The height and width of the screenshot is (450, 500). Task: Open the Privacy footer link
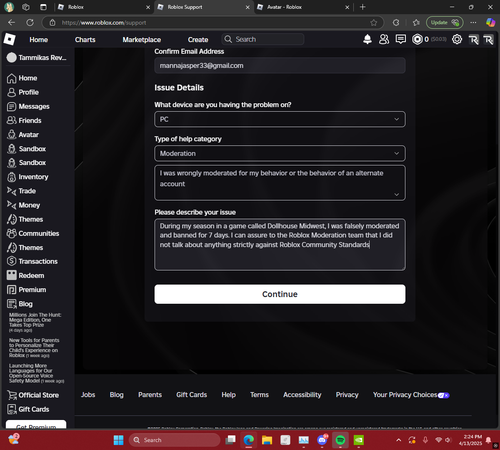tap(347, 395)
